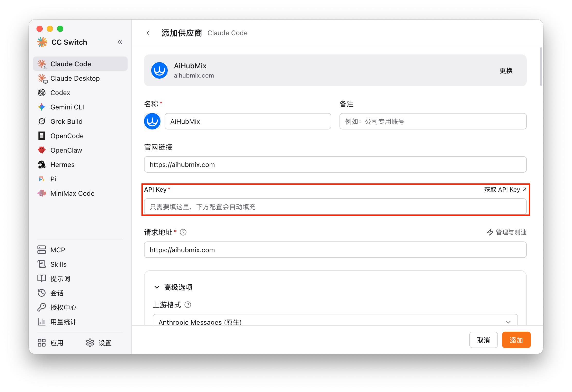Open the Anthropic Messages format dropdown
Image resolution: width=572 pixels, height=392 pixels.
click(335, 320)
